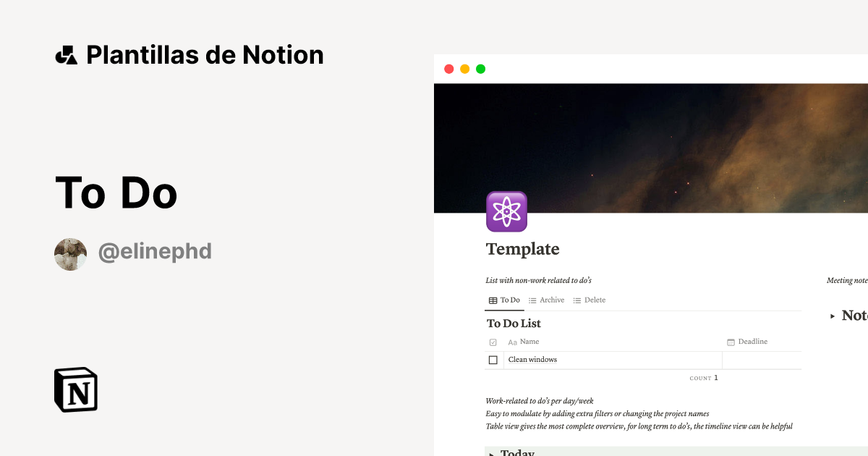Toggle the yellow minimize traffic light

pyautogui.click(x=464, y=68)
